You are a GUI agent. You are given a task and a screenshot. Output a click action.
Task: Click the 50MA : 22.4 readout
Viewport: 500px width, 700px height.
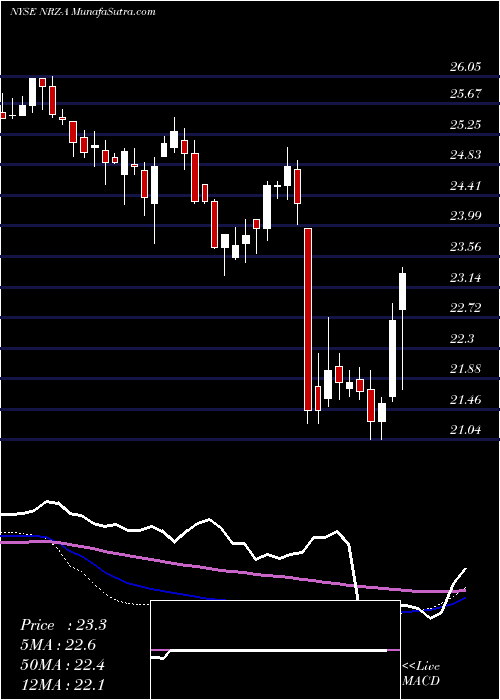pyautogui.click(x=62, y=665)
